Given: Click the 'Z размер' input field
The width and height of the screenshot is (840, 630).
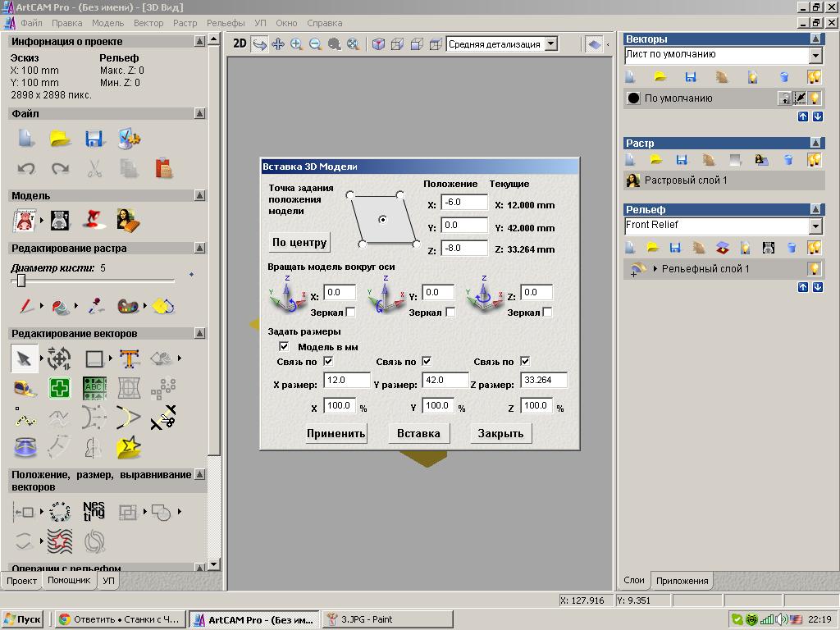Looking at the screenshot, I should [x=543, y=380].
